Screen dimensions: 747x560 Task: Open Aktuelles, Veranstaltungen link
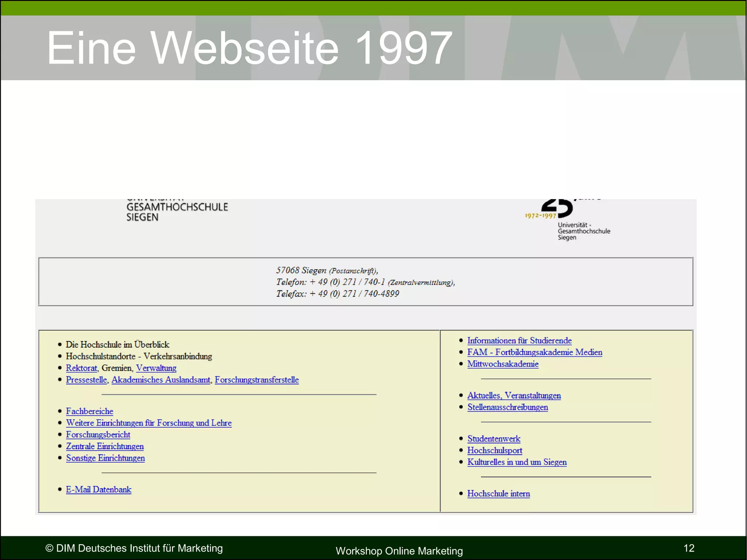pyautogui.click(x=514, y=395)
